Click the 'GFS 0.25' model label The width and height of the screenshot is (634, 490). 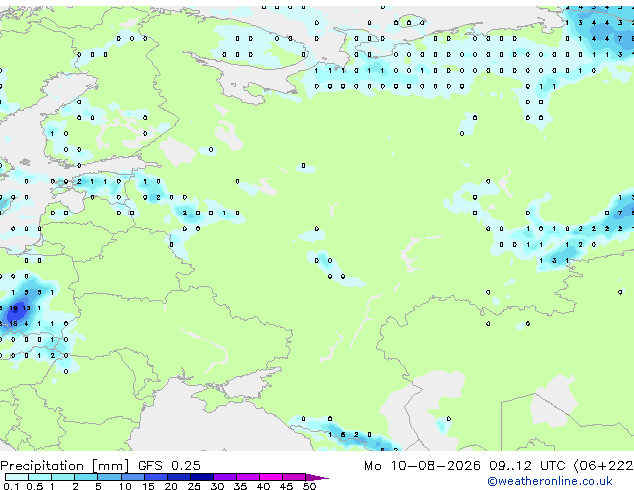click(x=169, y=466)
